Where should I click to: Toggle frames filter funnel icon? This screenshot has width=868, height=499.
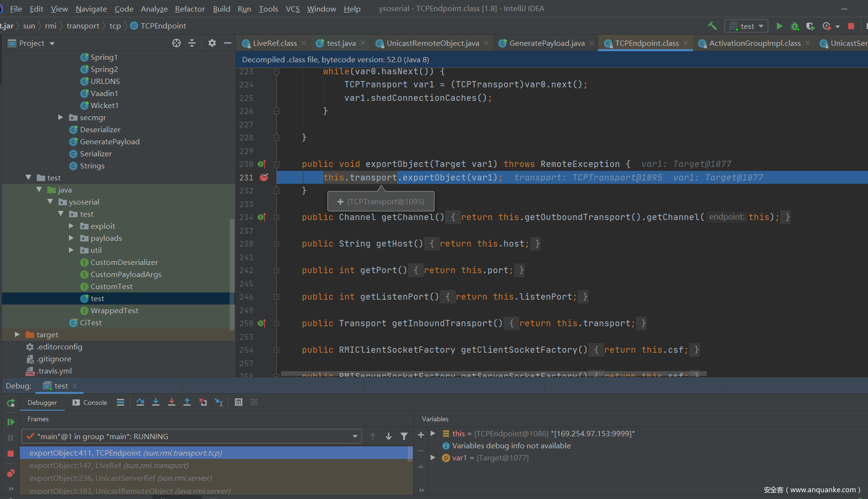pos(404,436)
